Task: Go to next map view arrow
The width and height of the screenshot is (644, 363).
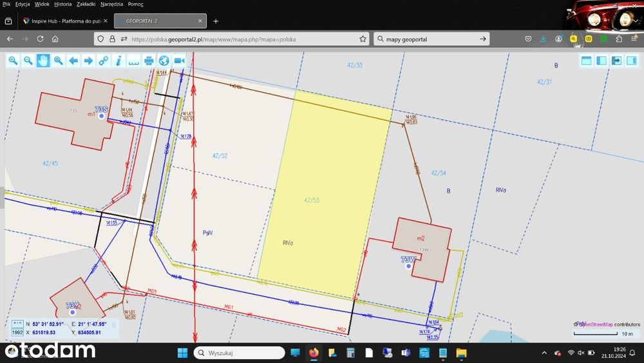Action: click(88, 61)
